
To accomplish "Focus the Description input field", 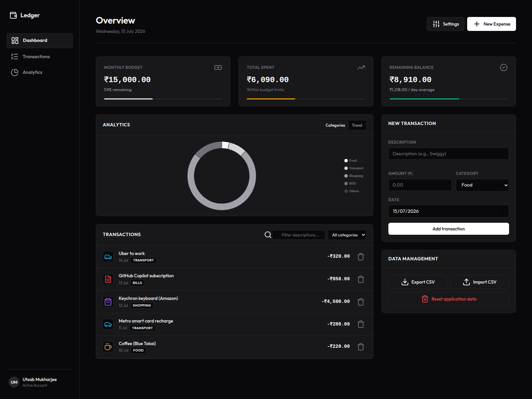I will [449, 154].
